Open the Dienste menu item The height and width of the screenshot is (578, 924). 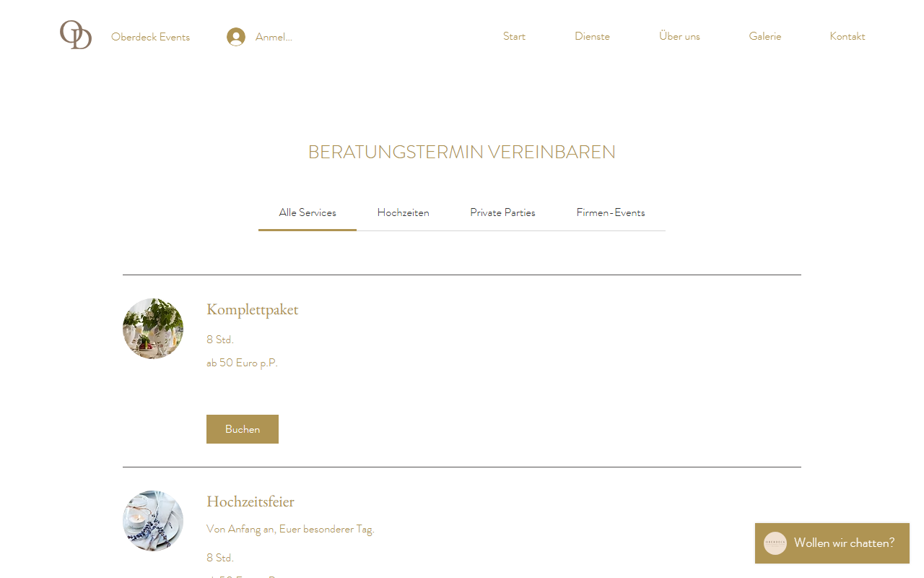point(592,36)
